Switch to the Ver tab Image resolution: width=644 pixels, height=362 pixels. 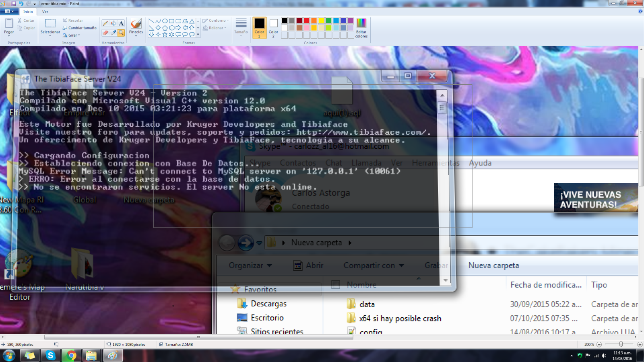[x=45, y=12]
